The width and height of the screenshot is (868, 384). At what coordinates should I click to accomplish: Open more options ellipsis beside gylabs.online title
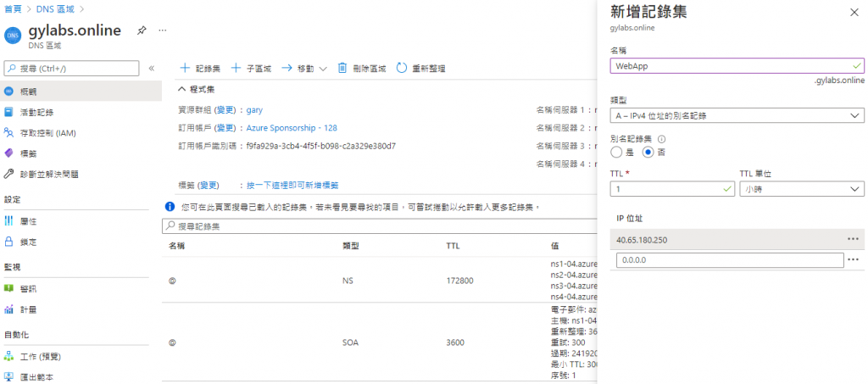pyautogui.click(x=162, y=31)
